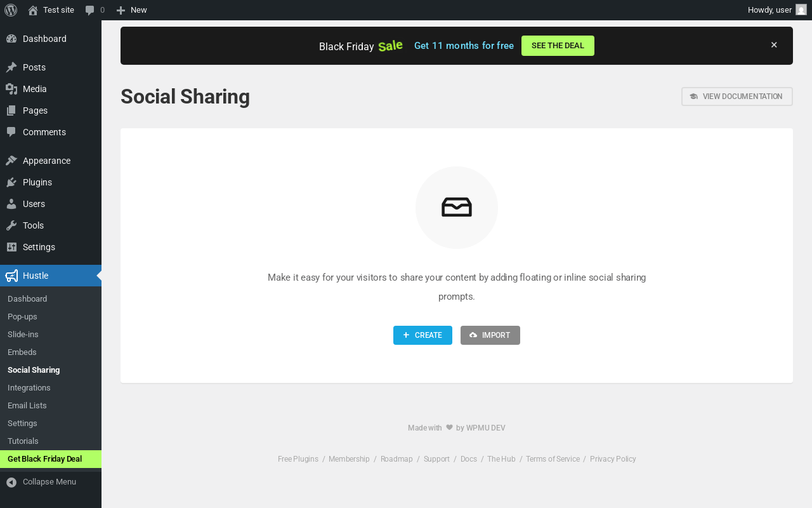Click the WordPress logo icon
812x508 pixels.
11,10
